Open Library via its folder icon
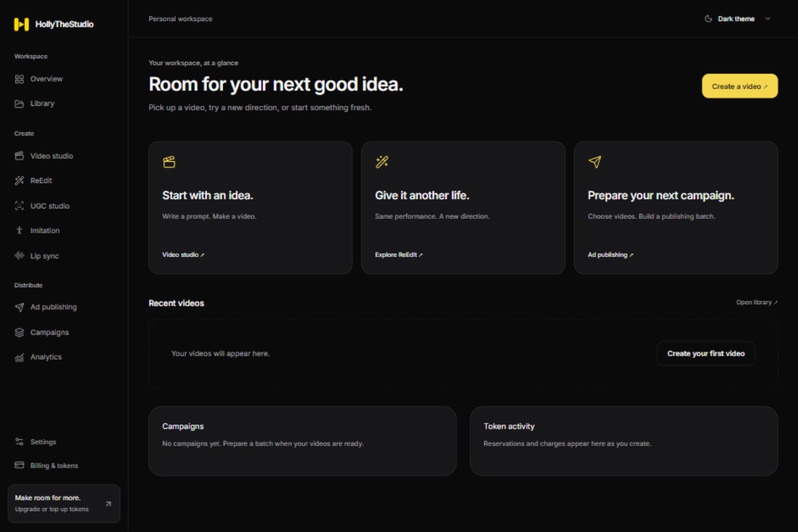 click(19, 104)
